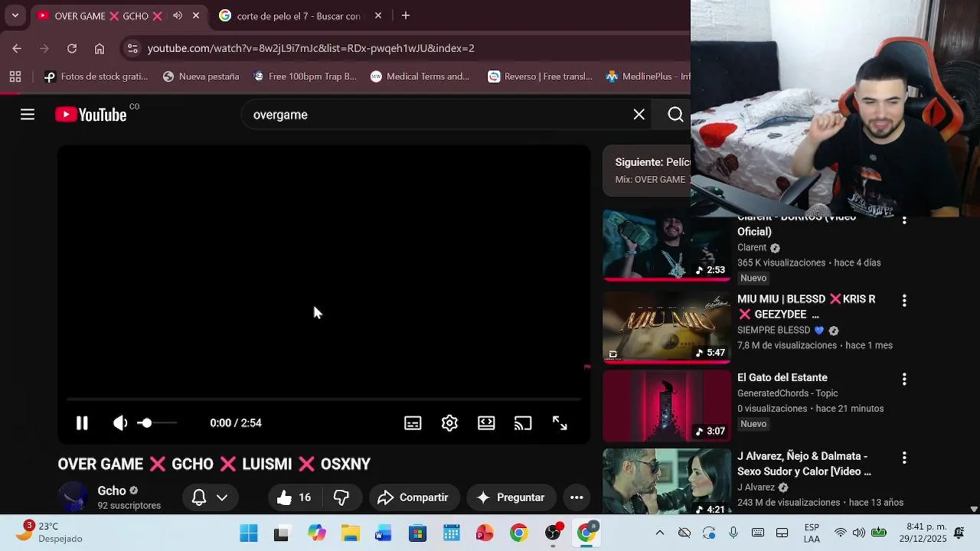980x551 pixels.
Task: Open Word from the taskbar
Action: tap(384, 533)
